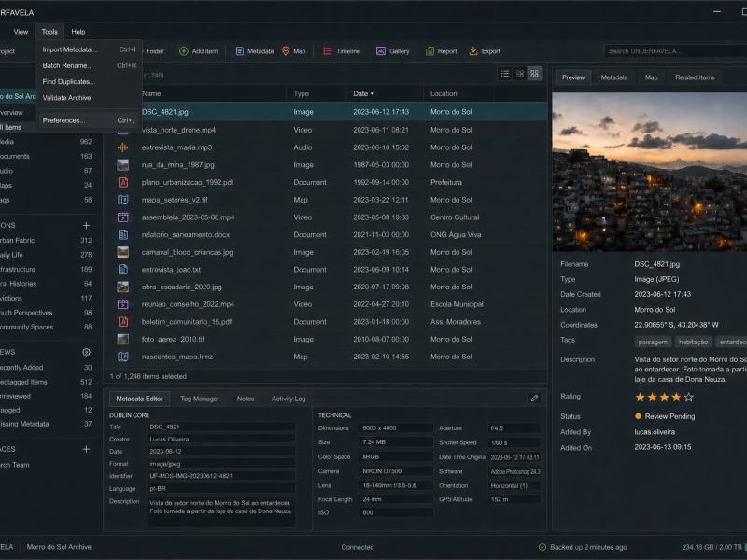
Task: Open the Metadata toolbar icon
Action: tap(240, 51)
